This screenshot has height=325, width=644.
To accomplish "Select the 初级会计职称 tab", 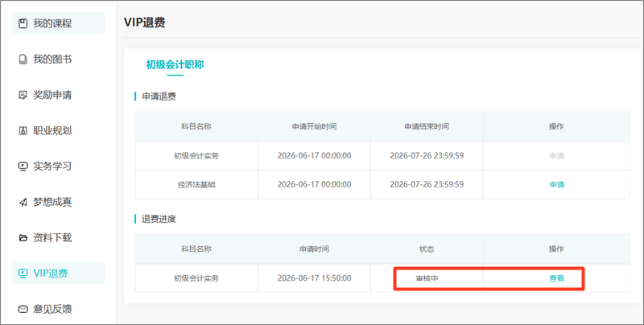I will 175,64.
